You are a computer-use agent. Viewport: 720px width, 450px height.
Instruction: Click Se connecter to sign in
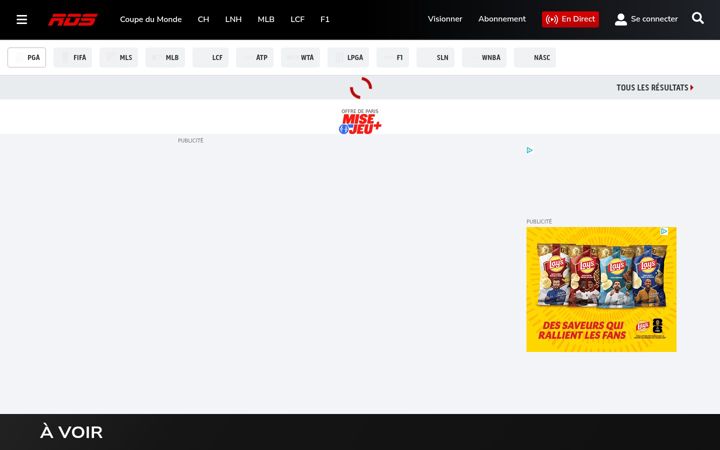654,19
